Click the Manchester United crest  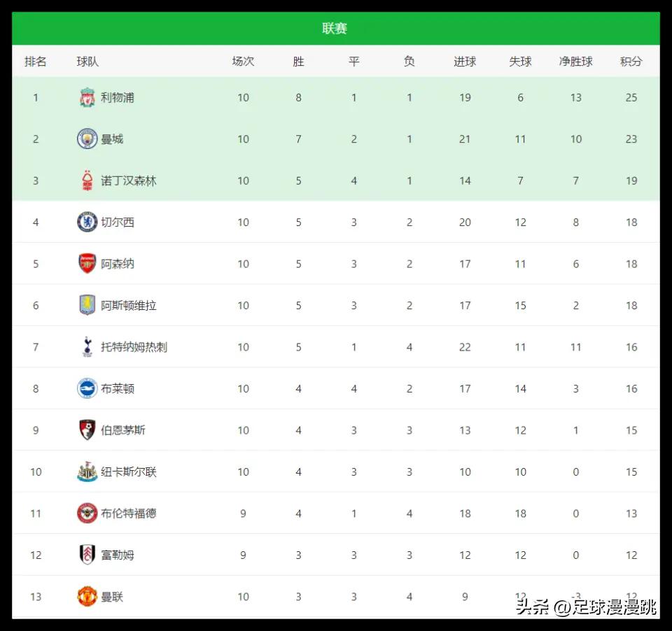(x=87, y=596)
